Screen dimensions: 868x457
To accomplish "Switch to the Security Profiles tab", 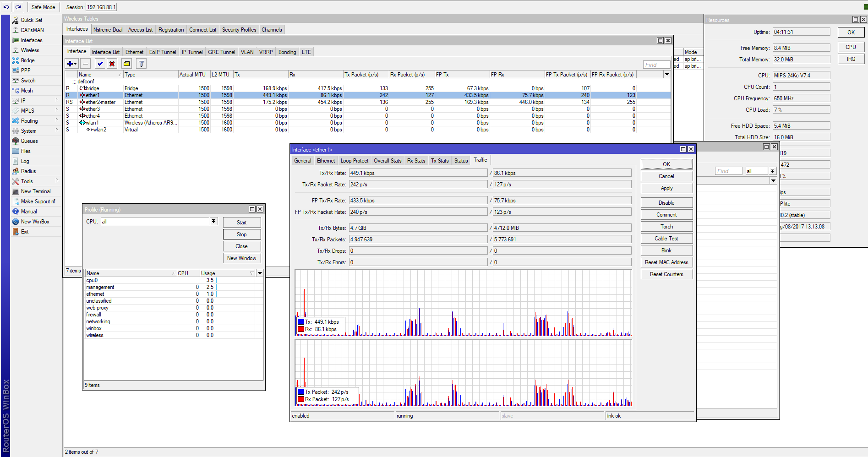I will [239, 30].
